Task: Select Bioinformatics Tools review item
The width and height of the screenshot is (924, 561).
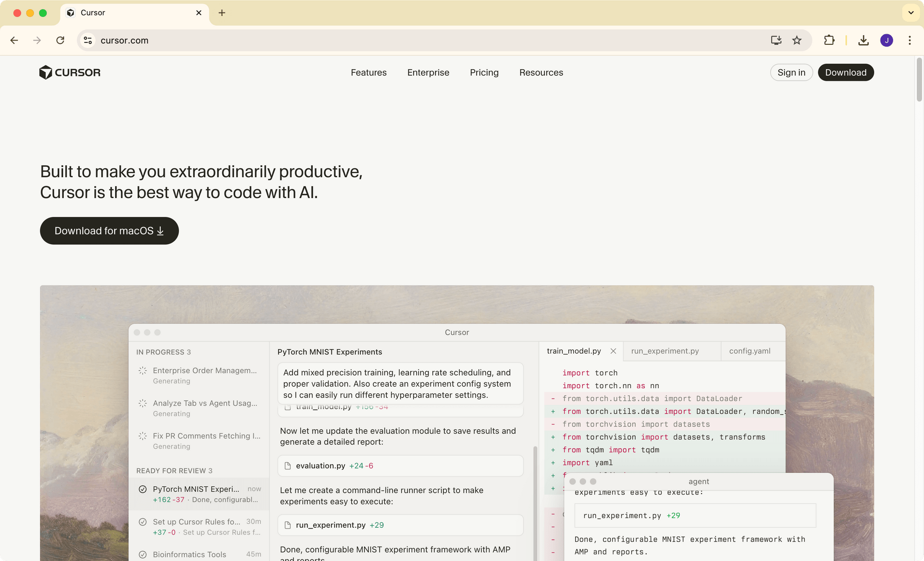Action: [189, 554]
